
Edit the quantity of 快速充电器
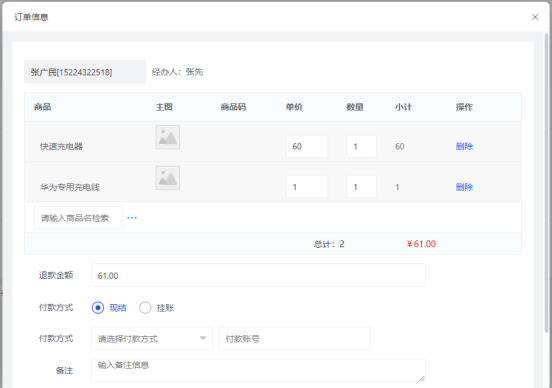pos(361,146)
